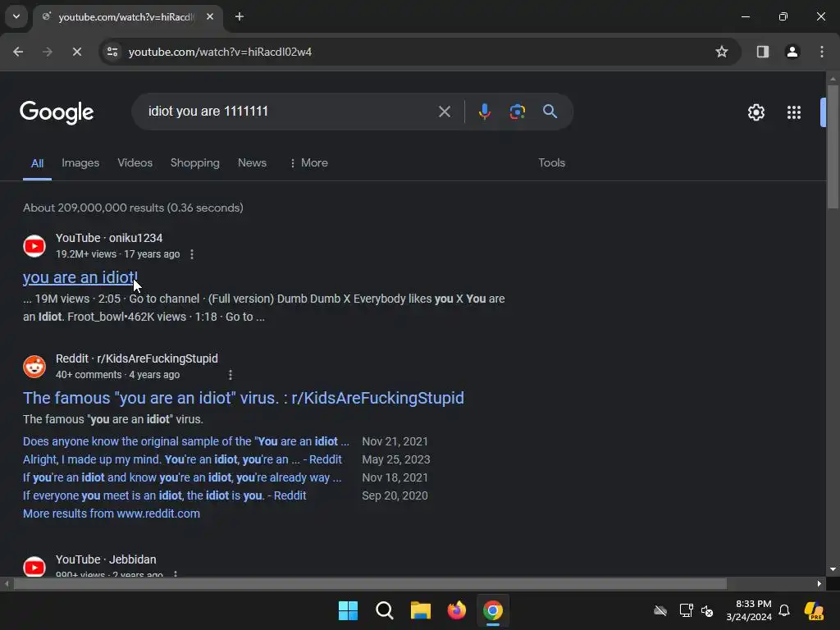Image resolution: width=840 pixels, height=630 pixels.
Task: Open notifications bell in system tray
Action: 784,610
